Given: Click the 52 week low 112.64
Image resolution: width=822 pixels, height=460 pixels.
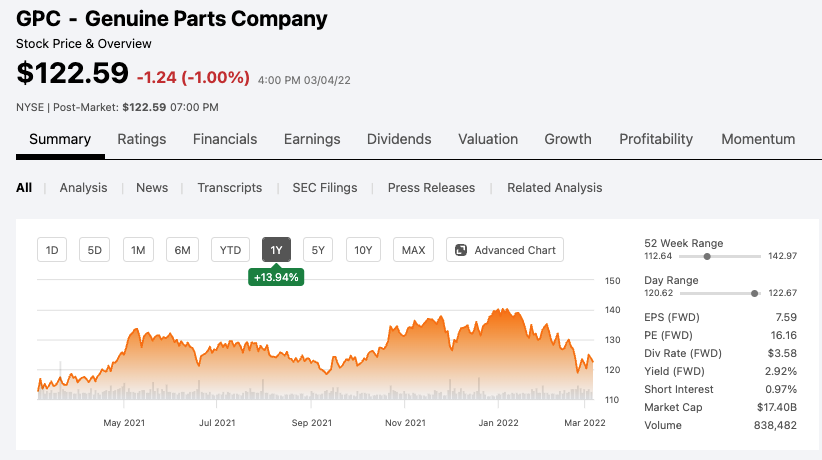Looking at the screenshot, I should (x=658, y=256).
